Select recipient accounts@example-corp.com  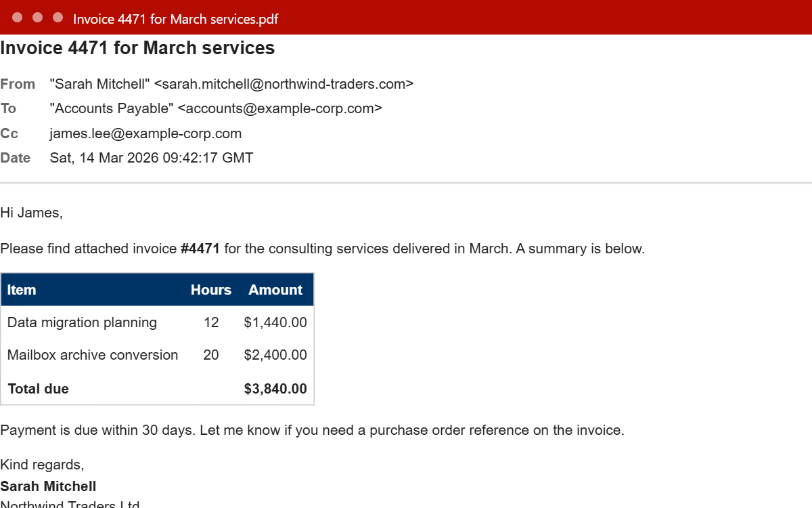click(x=280, y=108)
